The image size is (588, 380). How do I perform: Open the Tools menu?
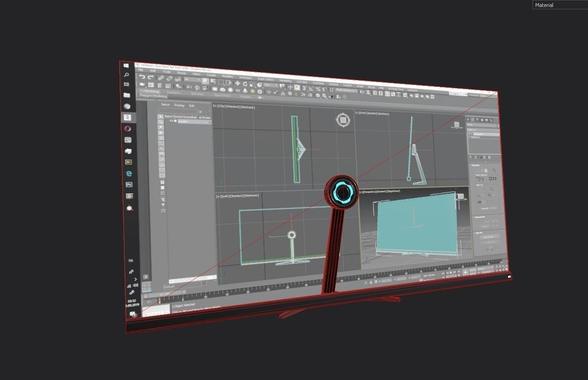(x=167, y=72)
